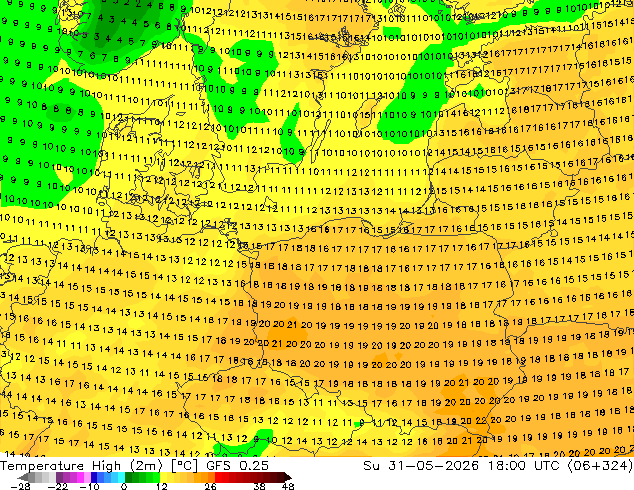Viewport: 634px width, 490px height.
Task: Click the '38' legend scale value
Action: tap(259, 486)
